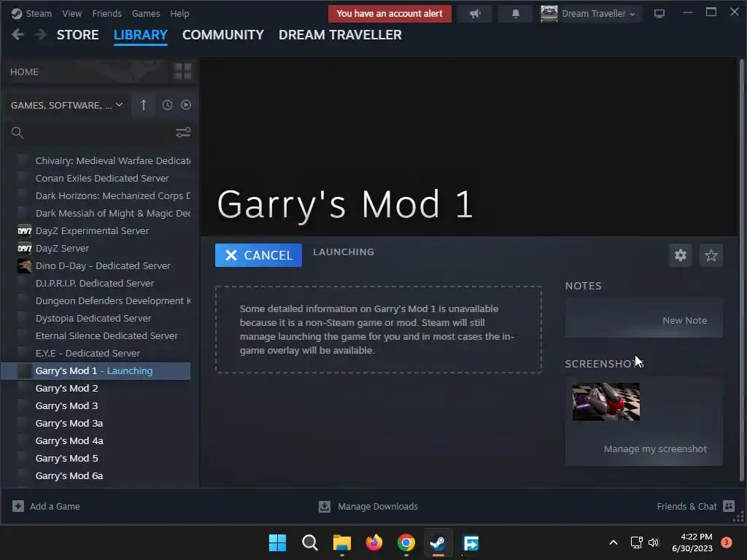Select Eternal Silence Dedicated Server

pyautogui.click(x=107, y=335)
